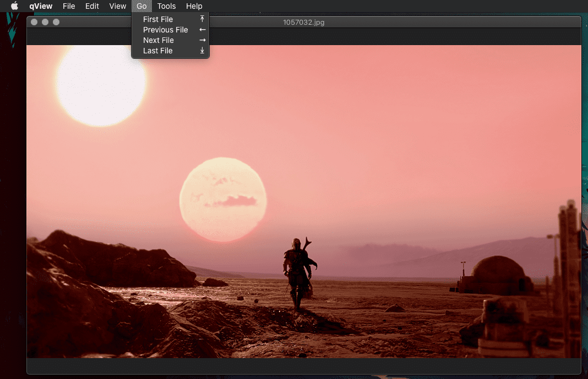
Task: Click the up-arrow shortcut icon beside First File
Action: 202,19
